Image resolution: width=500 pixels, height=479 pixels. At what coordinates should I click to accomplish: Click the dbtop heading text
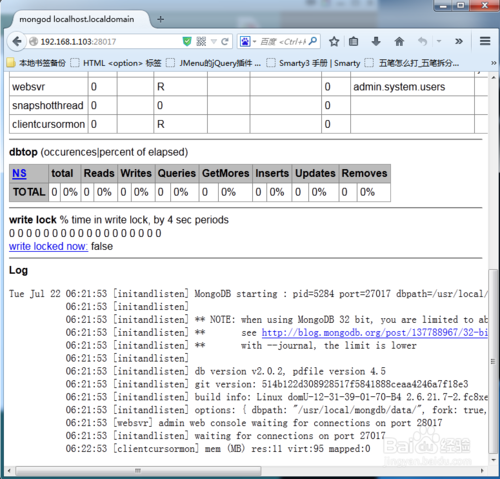pos(23,152)
